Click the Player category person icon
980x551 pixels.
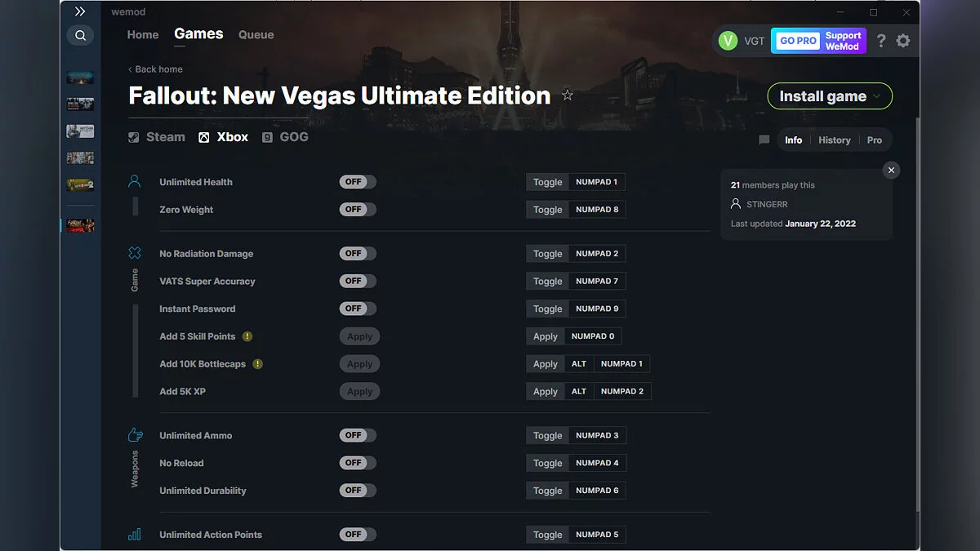[x=135, y=181]
